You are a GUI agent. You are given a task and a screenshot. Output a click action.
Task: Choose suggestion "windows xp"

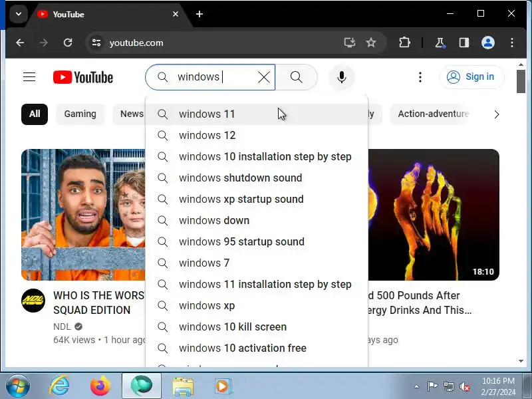[x=257, y=305]
